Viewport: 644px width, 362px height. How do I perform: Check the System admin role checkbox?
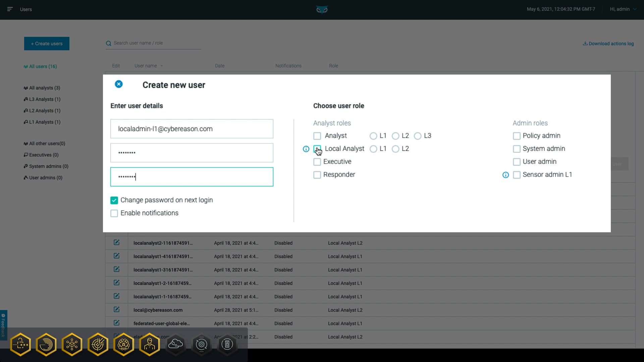[x=516, y=148]
